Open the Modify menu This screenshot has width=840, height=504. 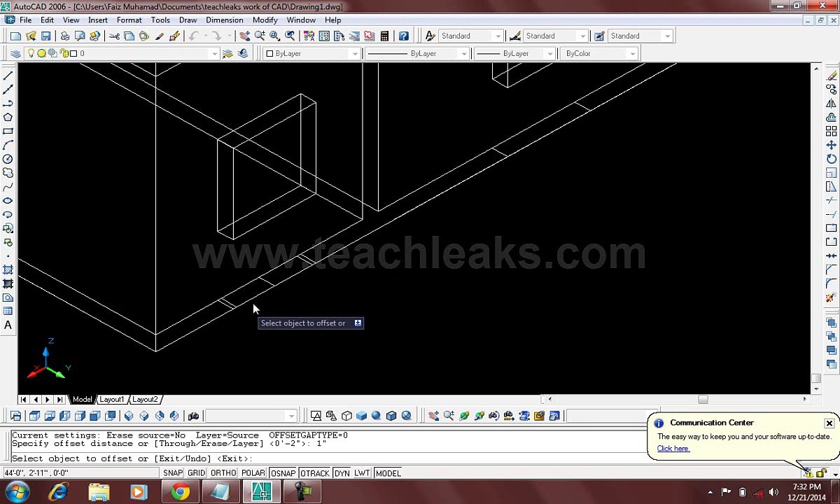[x=265, y=20]
